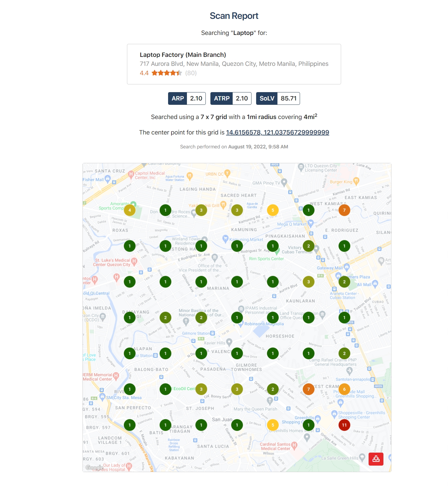Click the Gilmore Station transit icon
Image resolution: width=448 pixels, height=486 pixels.
213,333
